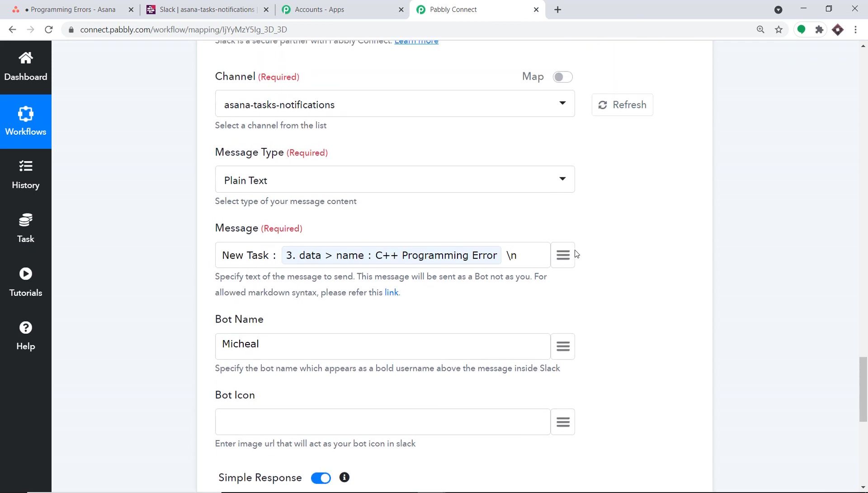The image size is (868, 493).
Task: Expand the Channel dropdown asana-tasks-notifications
Action: point(395,104)
